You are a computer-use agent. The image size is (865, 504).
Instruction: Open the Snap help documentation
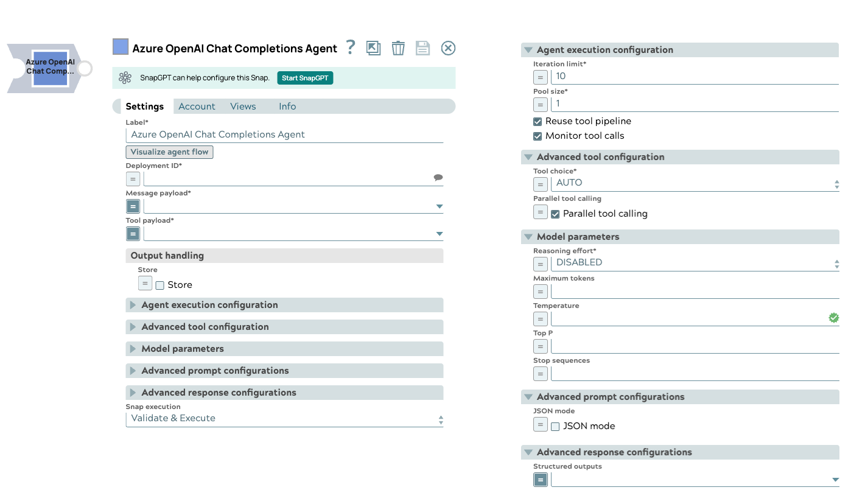tap(351, 47)
